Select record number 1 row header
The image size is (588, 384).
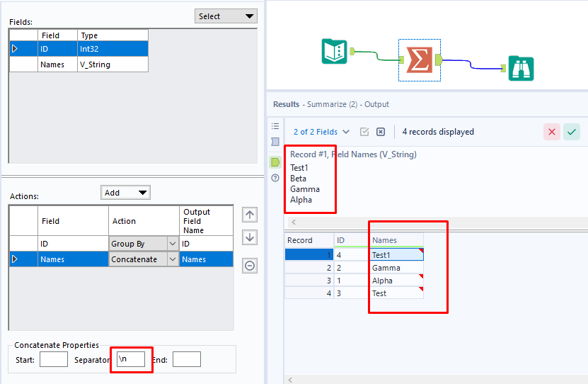(309, 255)
